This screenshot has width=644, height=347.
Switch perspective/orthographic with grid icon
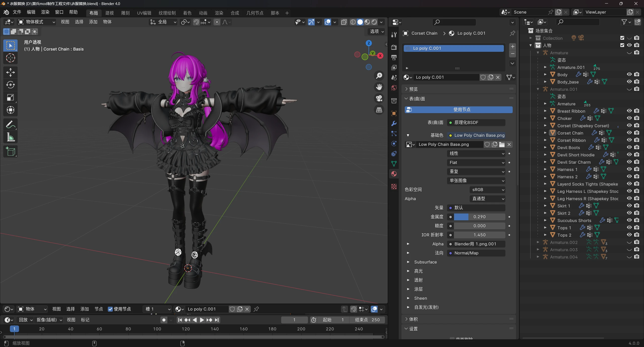(x=379, y=110)
